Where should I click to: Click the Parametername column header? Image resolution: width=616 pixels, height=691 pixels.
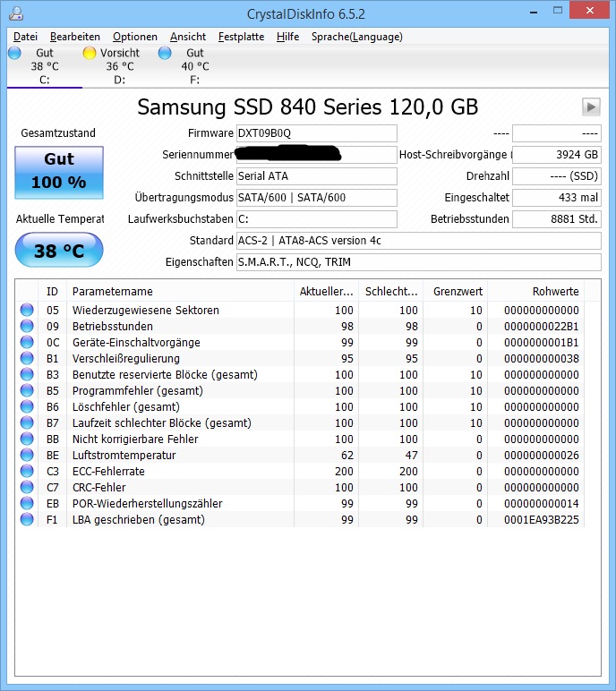coord(180,291)
